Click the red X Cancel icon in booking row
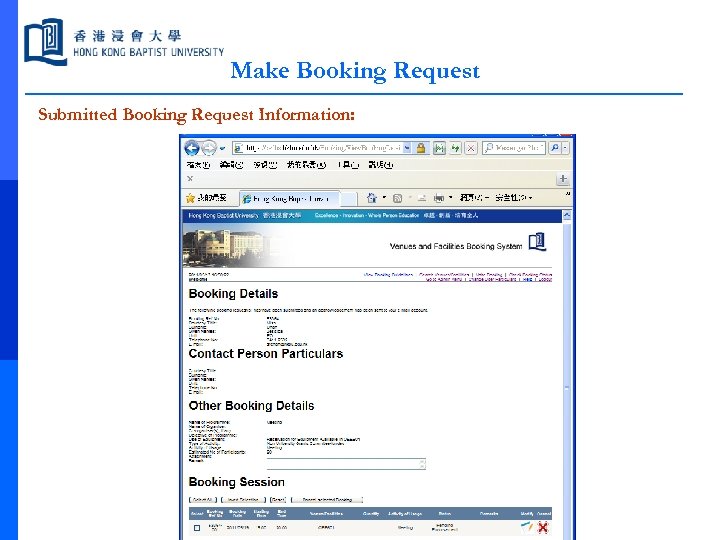 [543, 527]
